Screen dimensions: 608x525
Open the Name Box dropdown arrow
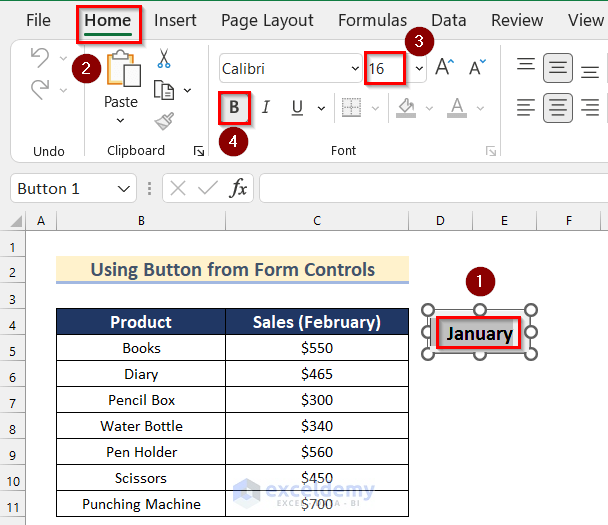click(124, 189)
